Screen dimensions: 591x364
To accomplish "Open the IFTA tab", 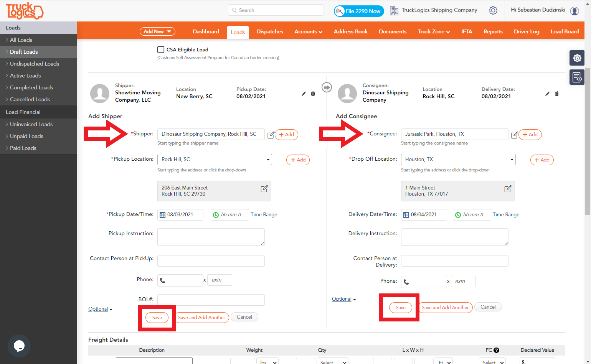I will point(467,31).
